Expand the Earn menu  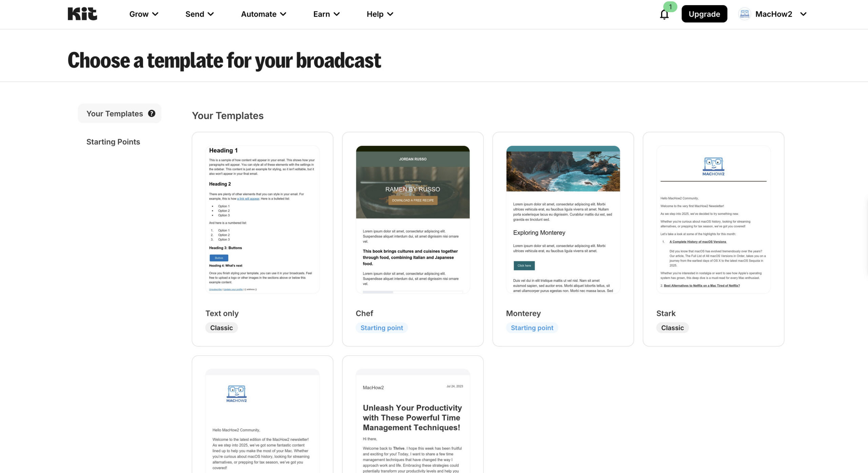tap(326, 14)
